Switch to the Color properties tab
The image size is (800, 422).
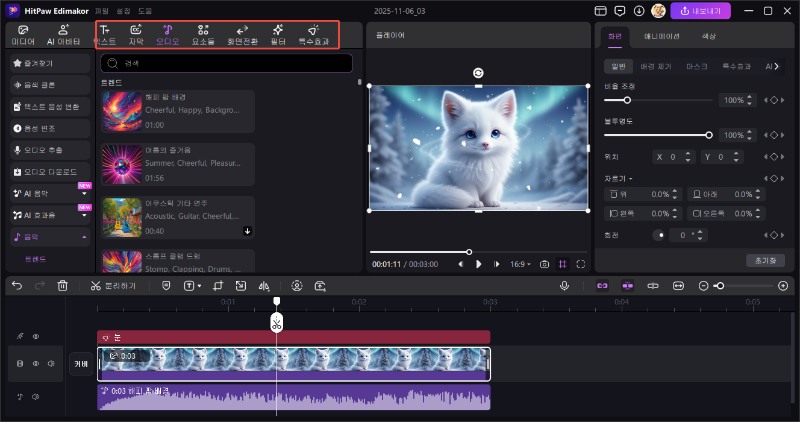[709, 36]
